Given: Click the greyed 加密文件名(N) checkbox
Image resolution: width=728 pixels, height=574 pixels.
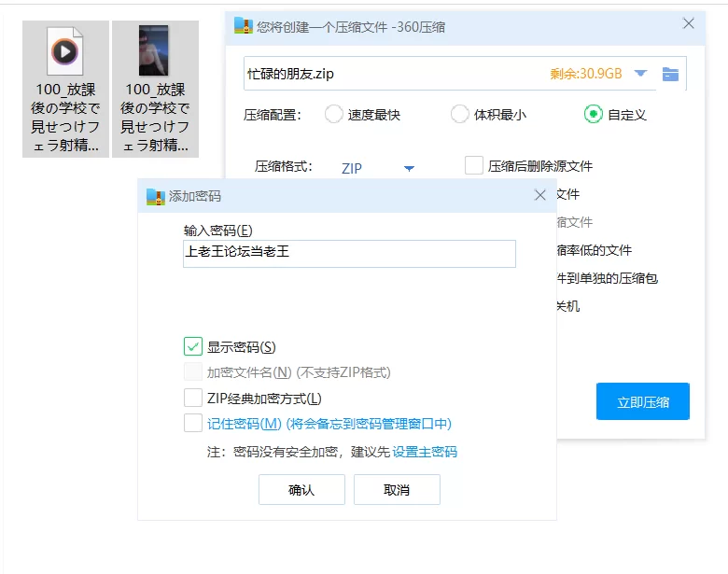Looking at the screenshot, I should coord(192,372).
